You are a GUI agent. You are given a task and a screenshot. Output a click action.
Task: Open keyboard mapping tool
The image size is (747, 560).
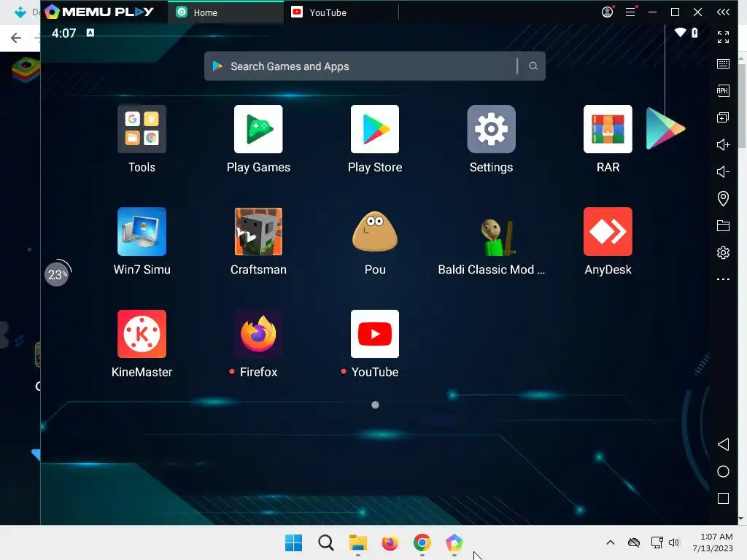tap(723, 64)
